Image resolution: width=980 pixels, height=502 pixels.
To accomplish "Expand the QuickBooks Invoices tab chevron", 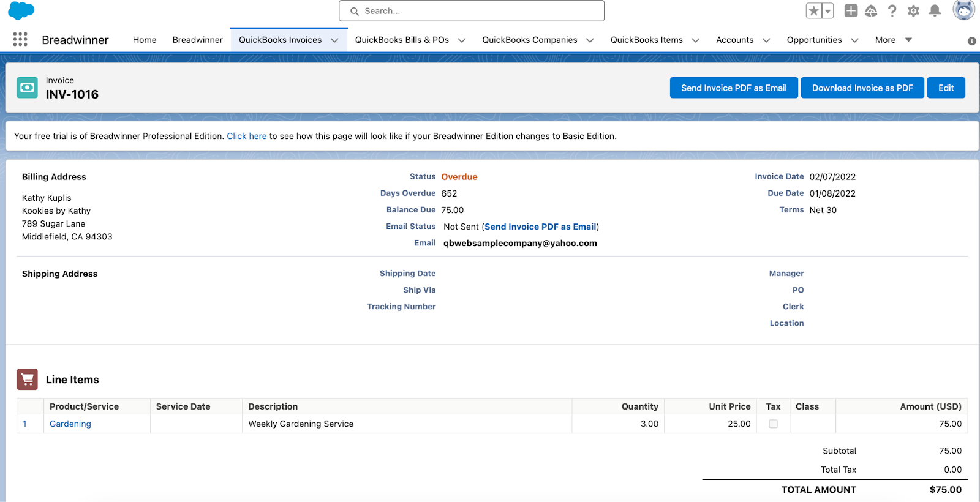I will point(334,40).
